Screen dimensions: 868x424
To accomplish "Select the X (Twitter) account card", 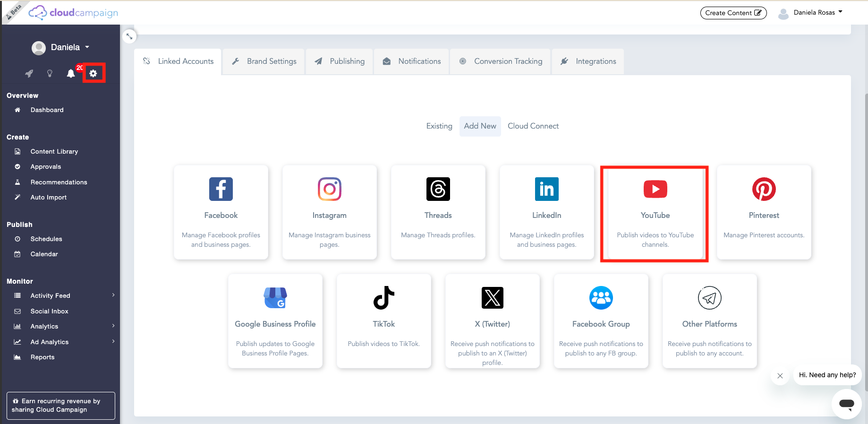I will click(493, 321).
